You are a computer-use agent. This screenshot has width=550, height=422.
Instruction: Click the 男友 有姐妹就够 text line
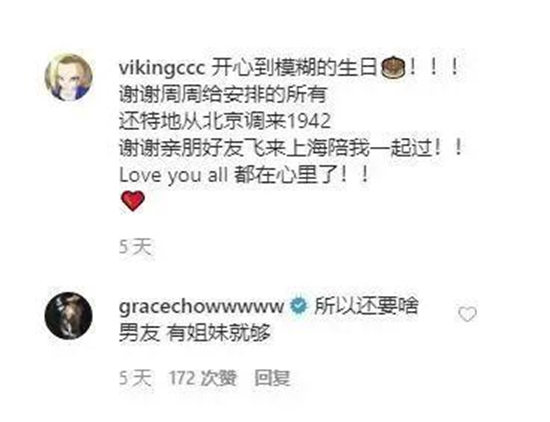195,333
